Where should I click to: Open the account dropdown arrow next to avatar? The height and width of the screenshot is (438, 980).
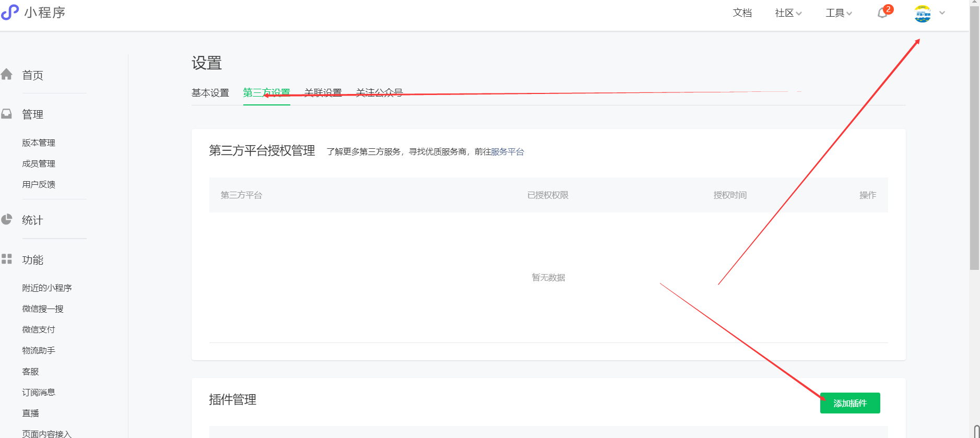click(x=942, y=13)
